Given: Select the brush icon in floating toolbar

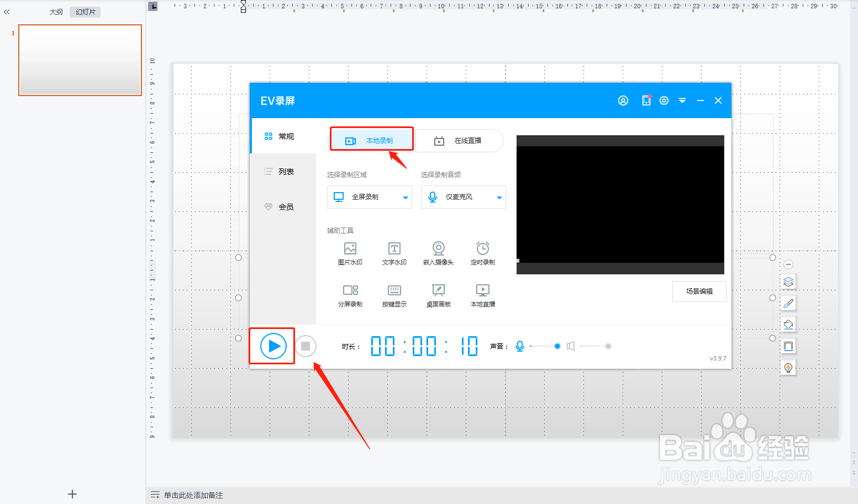Looking at the screenshot, I should pos(788,303).
